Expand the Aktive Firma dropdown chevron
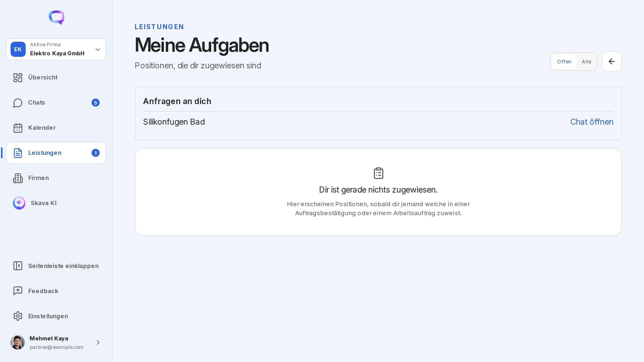Image resolution: width=644 pixels, height=362 pixels. point(98,50)
